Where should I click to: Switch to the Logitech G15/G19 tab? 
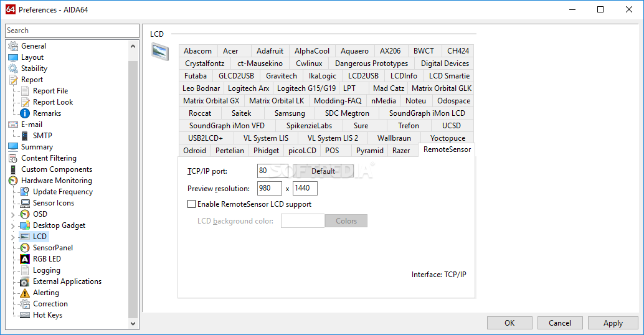306,88
